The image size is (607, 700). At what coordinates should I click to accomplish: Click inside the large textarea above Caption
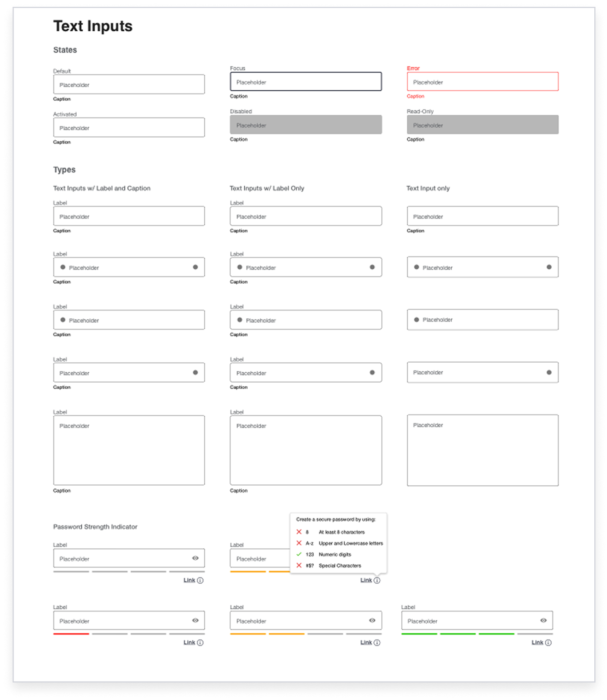pyautogui.click(x=129, y=449)
